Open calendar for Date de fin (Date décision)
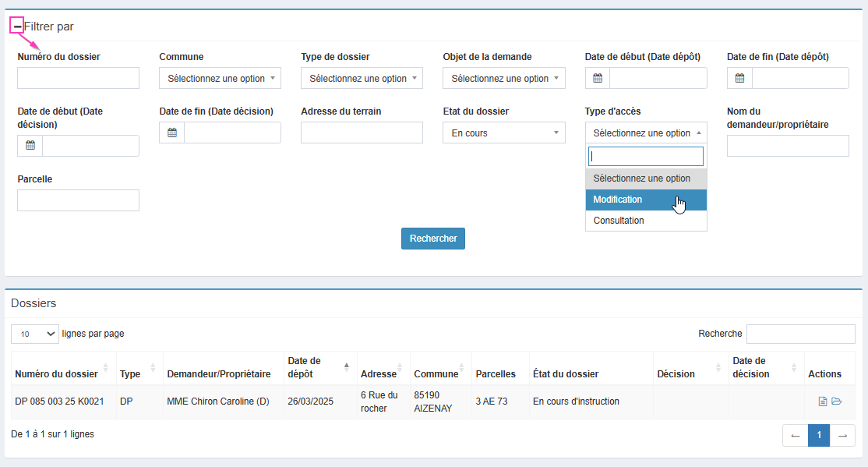This screenshot has height=467, width=868. pyautogui.click(x=172, y=133)
